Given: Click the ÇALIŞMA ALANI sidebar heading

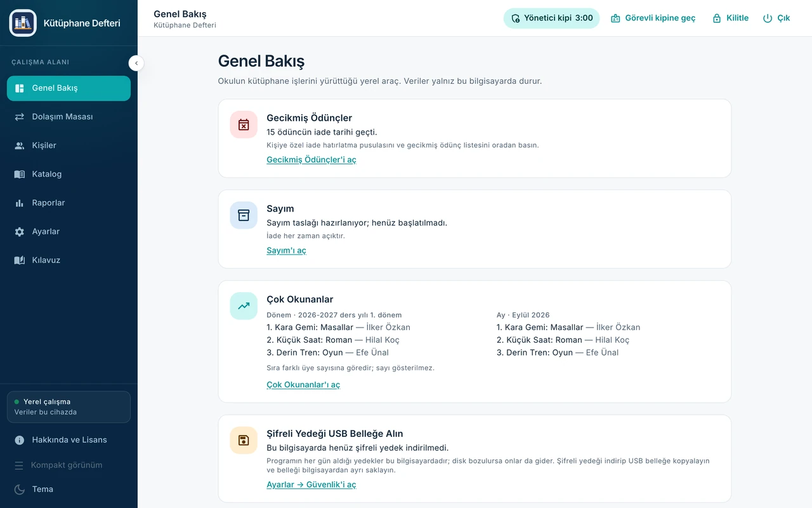Looking at the screenshot, I should point(41,62).
